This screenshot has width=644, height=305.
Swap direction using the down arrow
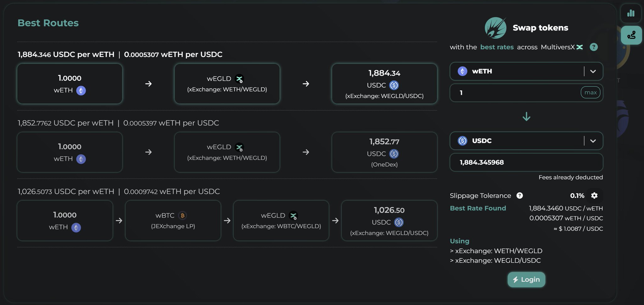pyautogui.click(x=526, y=117)
